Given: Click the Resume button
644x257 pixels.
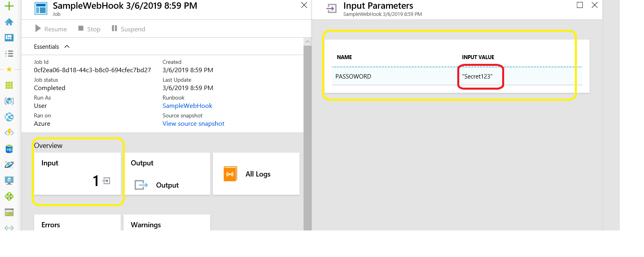Looking at the screenshot, I should tap(51, 29).
